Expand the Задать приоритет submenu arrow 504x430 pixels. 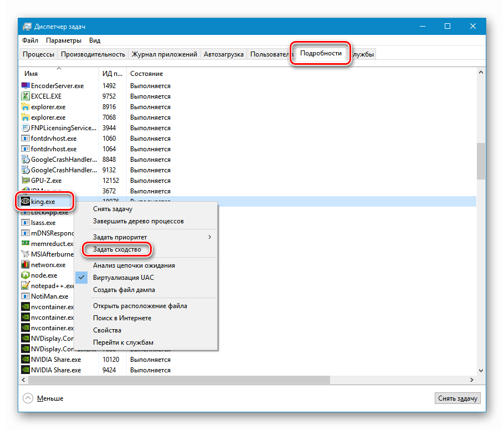tap(209, 237)
